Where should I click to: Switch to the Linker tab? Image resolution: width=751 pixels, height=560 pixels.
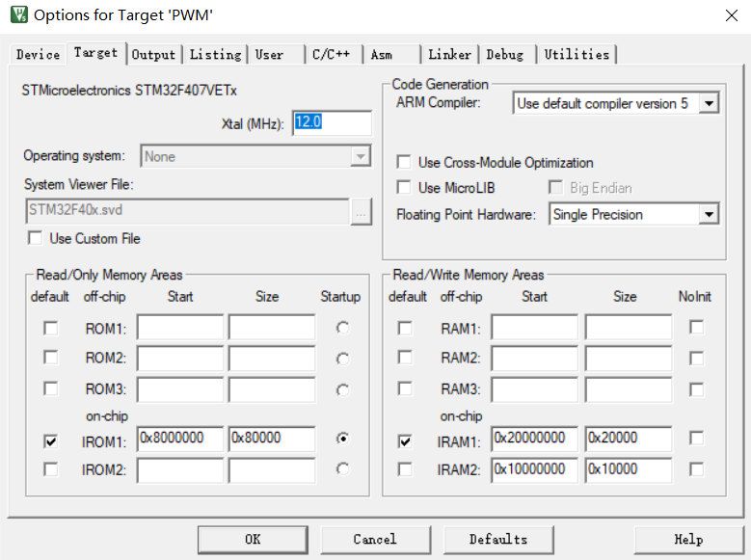tap(450, 55)
